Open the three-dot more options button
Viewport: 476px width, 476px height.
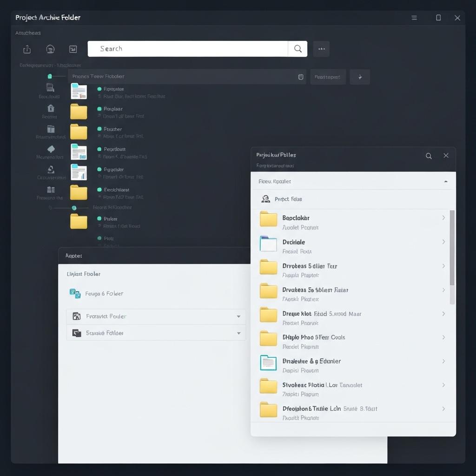321,49
